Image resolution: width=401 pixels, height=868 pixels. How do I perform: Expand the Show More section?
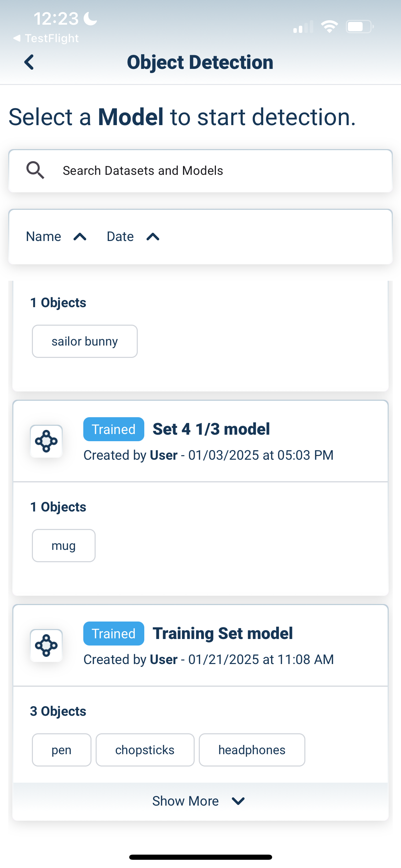(x=199, y=801)
